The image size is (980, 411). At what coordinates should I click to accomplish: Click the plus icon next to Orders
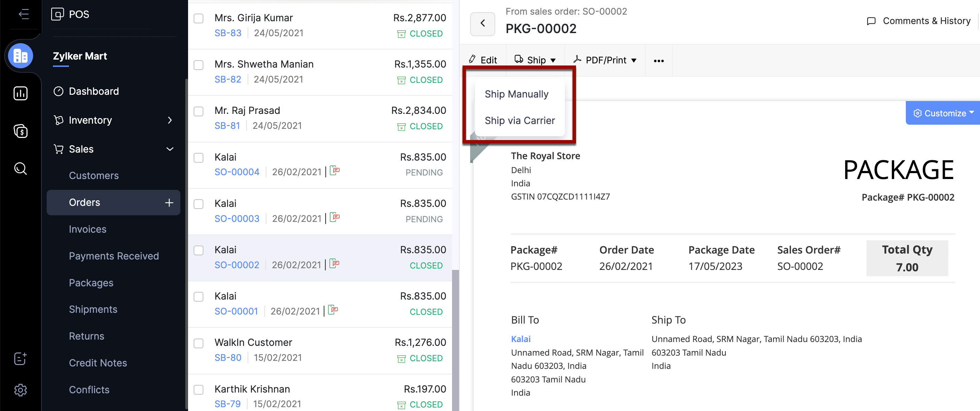pyautogui.click(x=169, y=203)
